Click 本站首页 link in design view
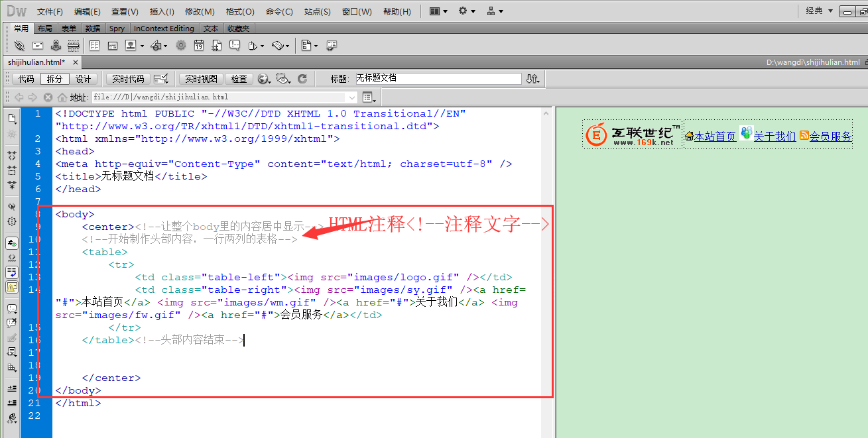Screen dimensions: 868x438 coord(715,137)
